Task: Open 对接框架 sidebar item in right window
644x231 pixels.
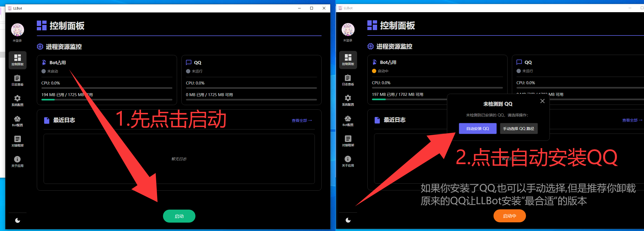Action: click(x=348, y=141)
